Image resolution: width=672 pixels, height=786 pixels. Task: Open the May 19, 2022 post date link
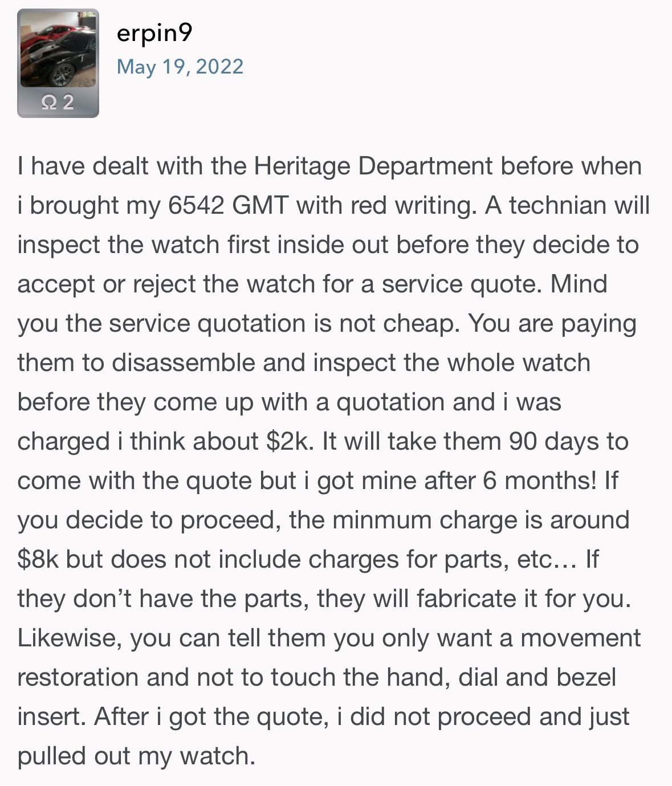[180, 67]
